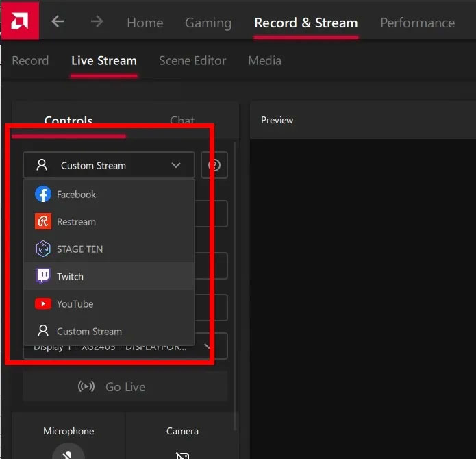The height and width of the screenshot is (459, 476).
Task: Click the Facebook logo icon
Action: click(x=43, y=194)
